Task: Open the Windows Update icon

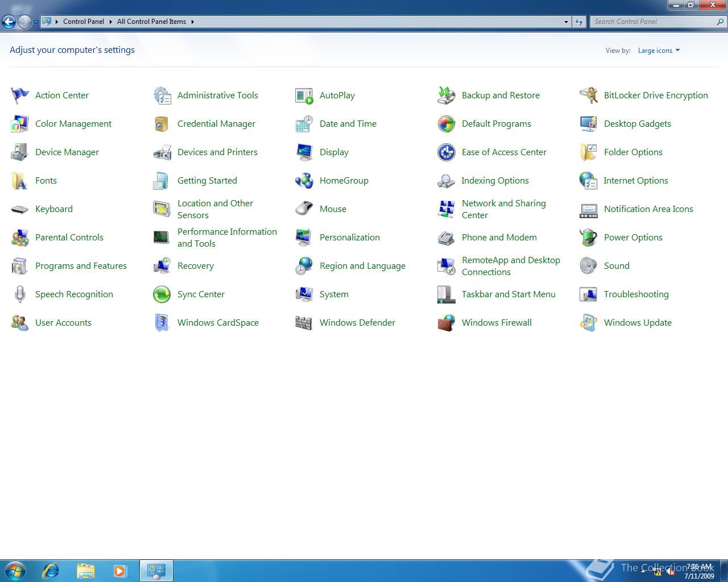Action: click(x=589, y=323)
